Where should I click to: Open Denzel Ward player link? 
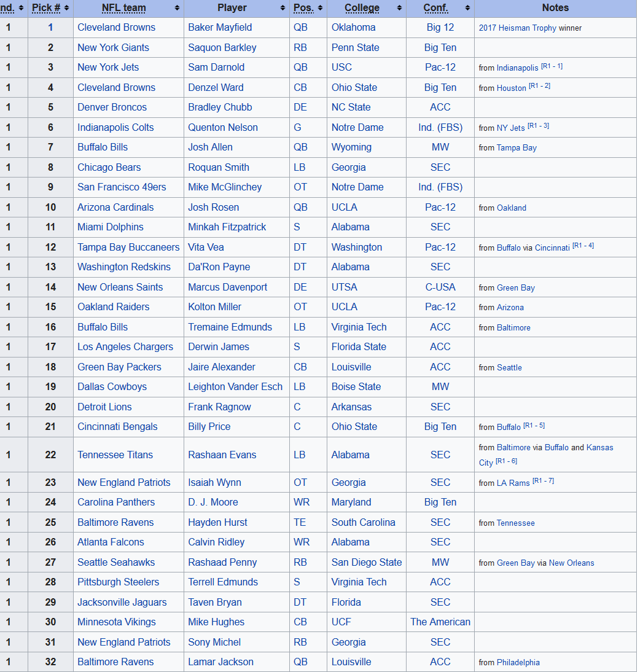[x=216, y=87]
